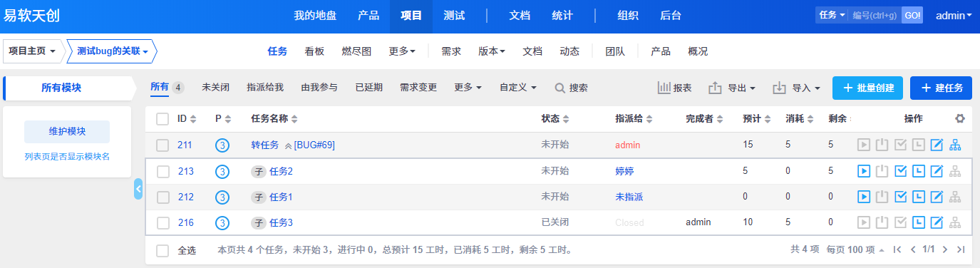Create child tasks for task 211
Viewport: 980px width, 268px height.
pyautogui.click(x=956, y=145)
